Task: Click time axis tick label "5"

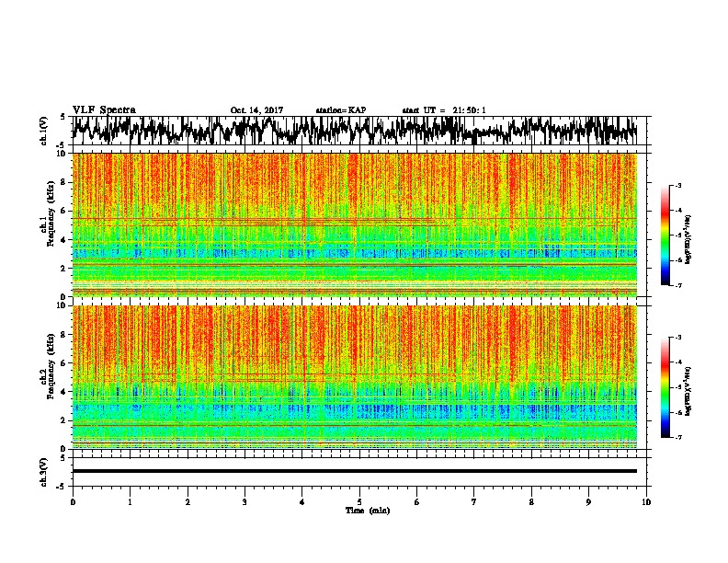Action: [359, 502]
